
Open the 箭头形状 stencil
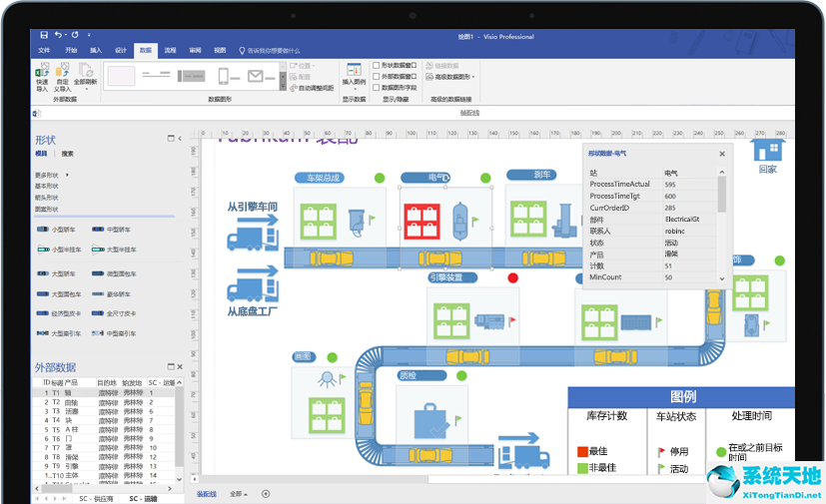tap(47, 198)
